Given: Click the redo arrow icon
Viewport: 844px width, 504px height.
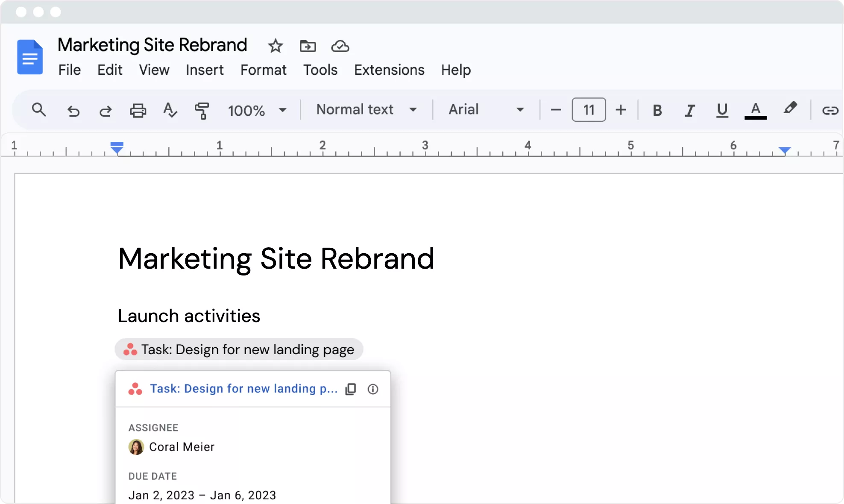Looking at the screenshot, I should point(105,111).
